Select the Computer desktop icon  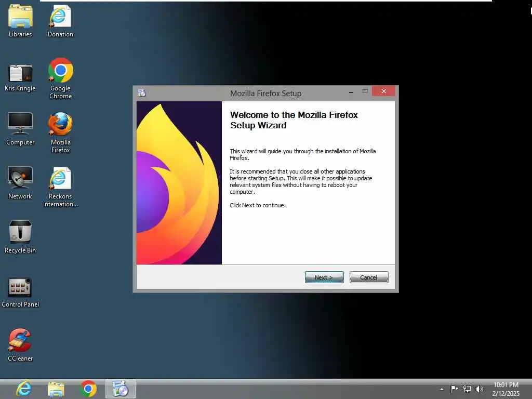pyautogui.click(x=20, y=129)
